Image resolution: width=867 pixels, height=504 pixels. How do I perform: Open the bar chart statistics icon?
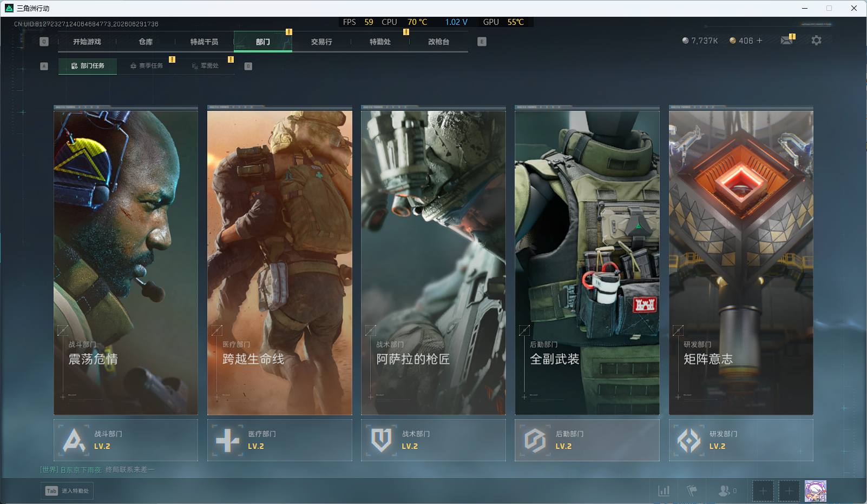point(664,490)
